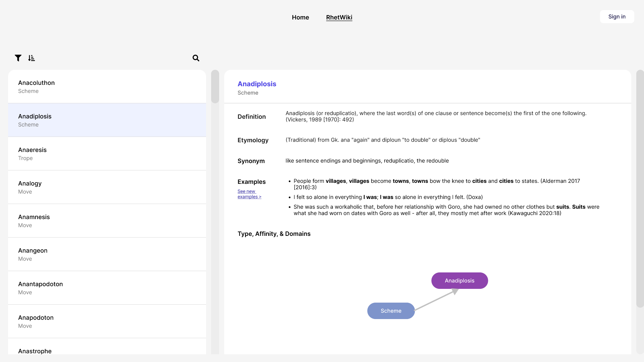
Task: Open Anantapodoton entry
Action: point(107,288)
